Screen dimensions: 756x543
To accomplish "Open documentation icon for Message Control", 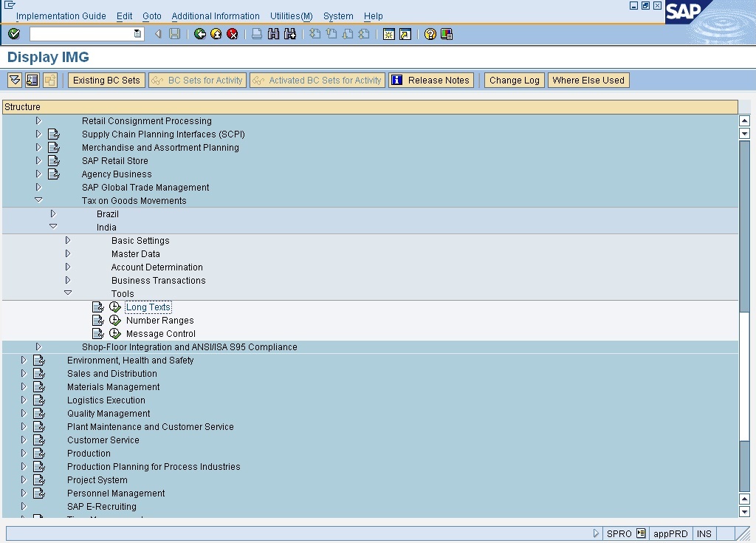I will point(98,333).
